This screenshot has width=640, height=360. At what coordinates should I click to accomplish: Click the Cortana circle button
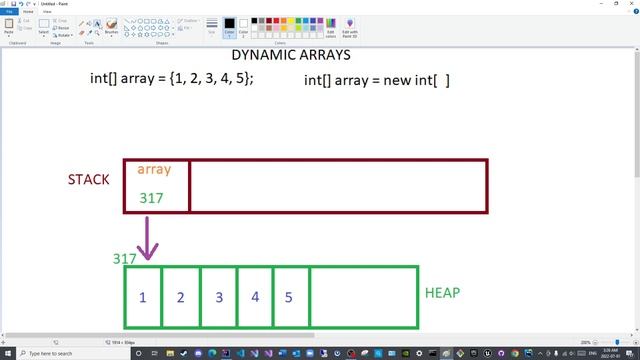(x=138, y=353)
